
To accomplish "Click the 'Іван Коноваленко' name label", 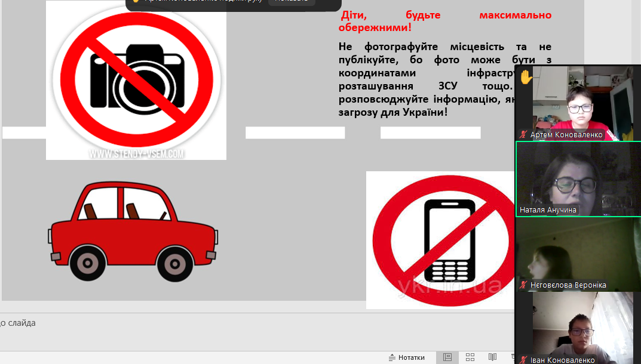I will point(563,360).
